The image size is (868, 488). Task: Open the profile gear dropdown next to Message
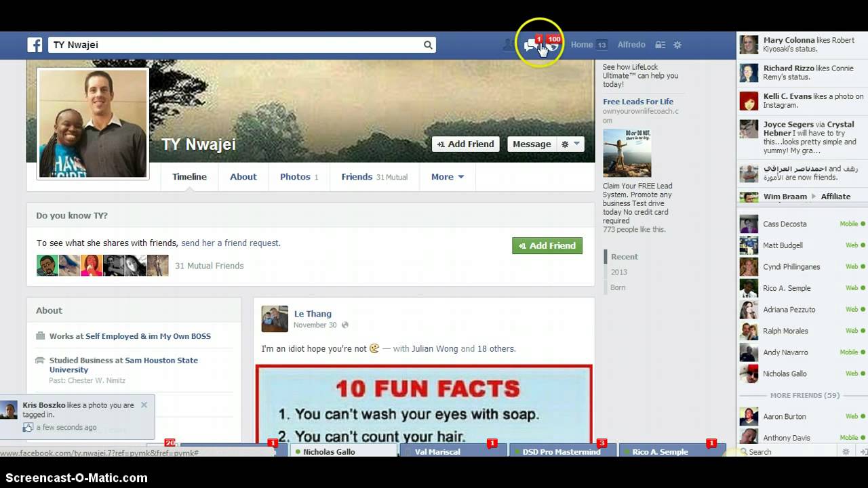pos(570,144)
